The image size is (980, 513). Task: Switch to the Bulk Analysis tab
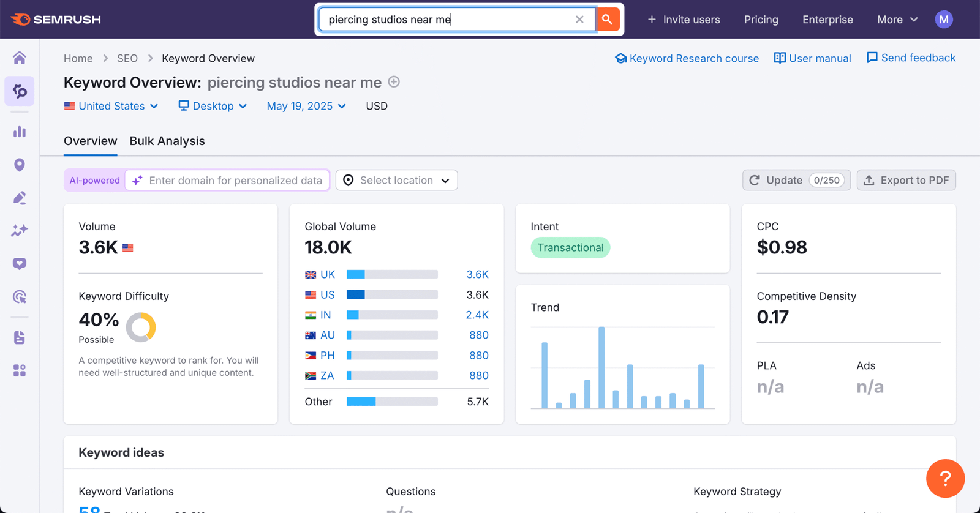click(x=167, y=141)
